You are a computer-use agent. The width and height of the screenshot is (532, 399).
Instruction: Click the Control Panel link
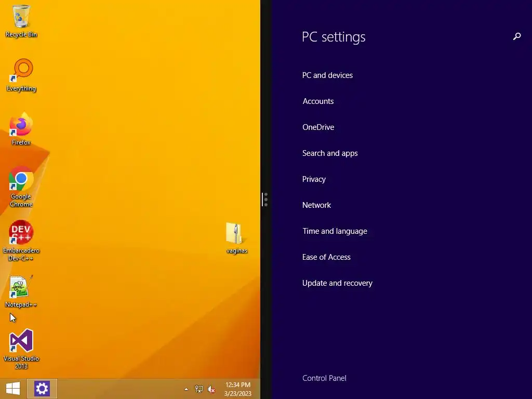324,378
